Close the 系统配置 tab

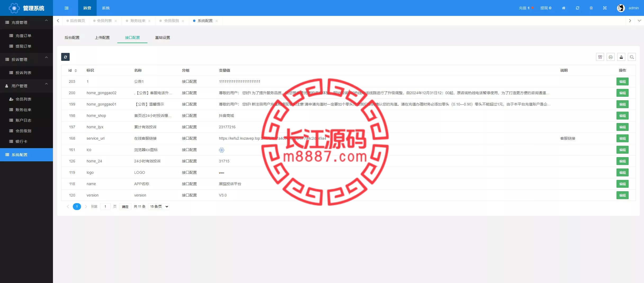click(x=217, y=21)
